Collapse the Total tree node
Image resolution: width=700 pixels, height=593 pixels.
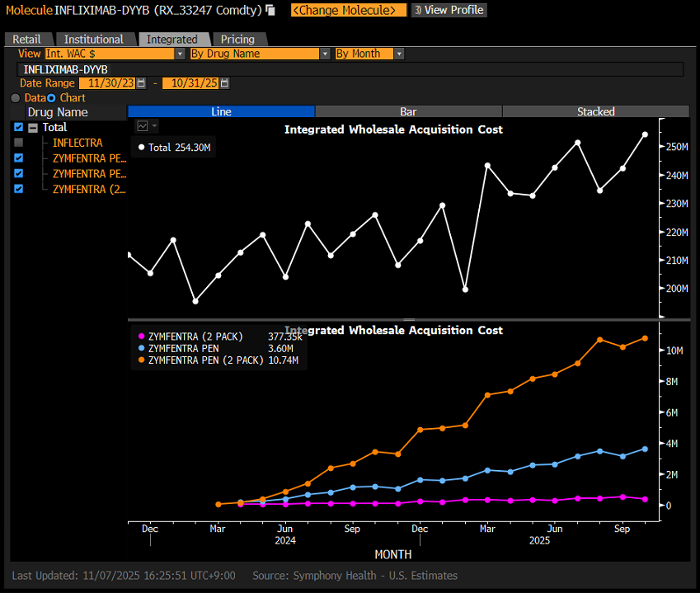point(33,128)
